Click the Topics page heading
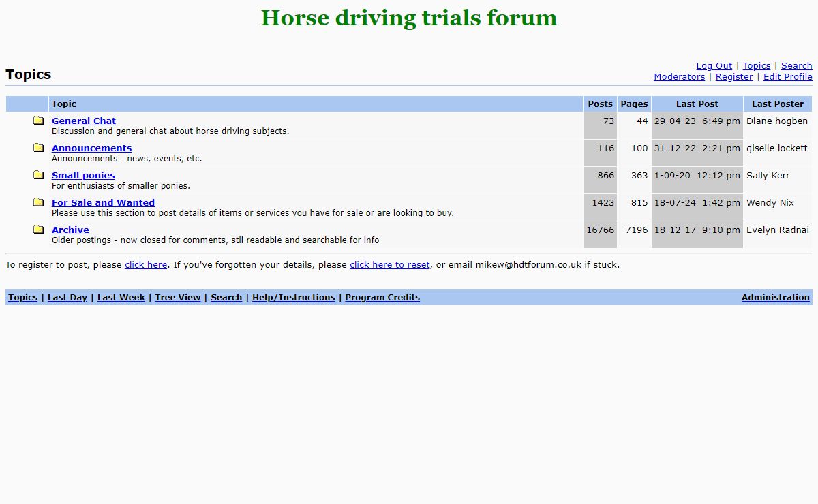The height and width of the screenshot is (504, 818). click(x=29, y=74)
